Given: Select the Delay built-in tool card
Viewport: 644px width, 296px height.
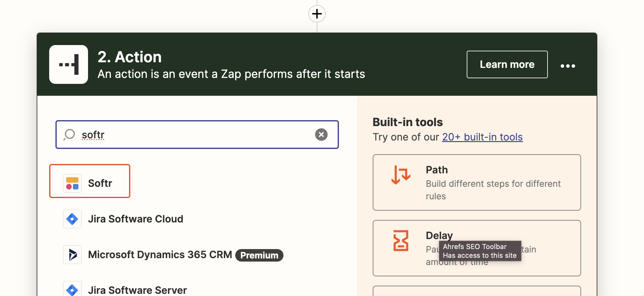Looking at the screenshot, I should (x=477, y=248).
